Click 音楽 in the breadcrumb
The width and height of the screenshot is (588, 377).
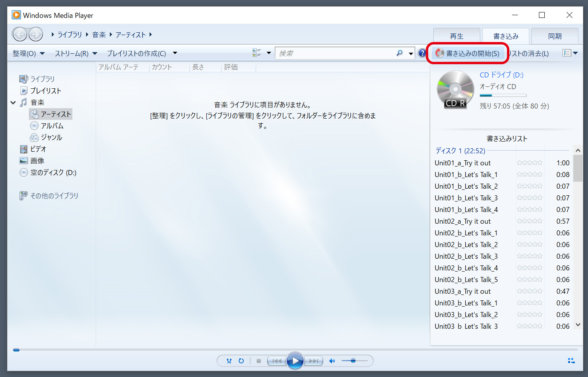coord(99,35)
